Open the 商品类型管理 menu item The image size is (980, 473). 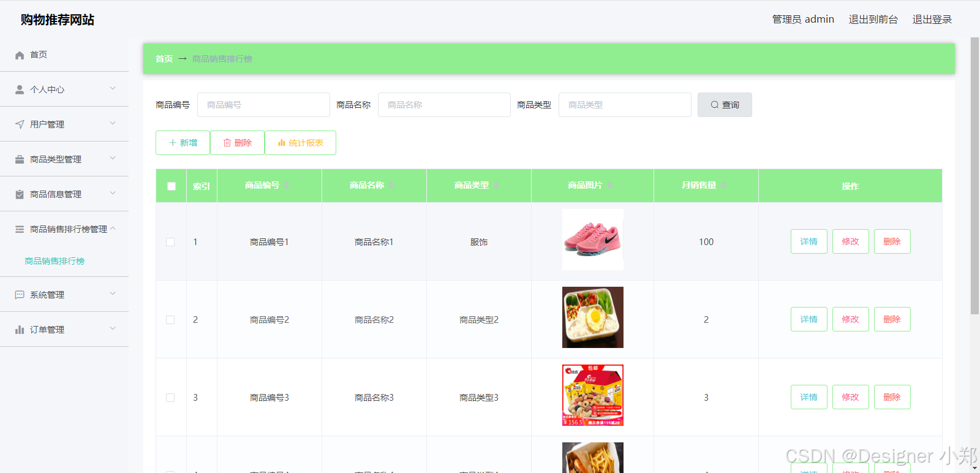(64, 159)
